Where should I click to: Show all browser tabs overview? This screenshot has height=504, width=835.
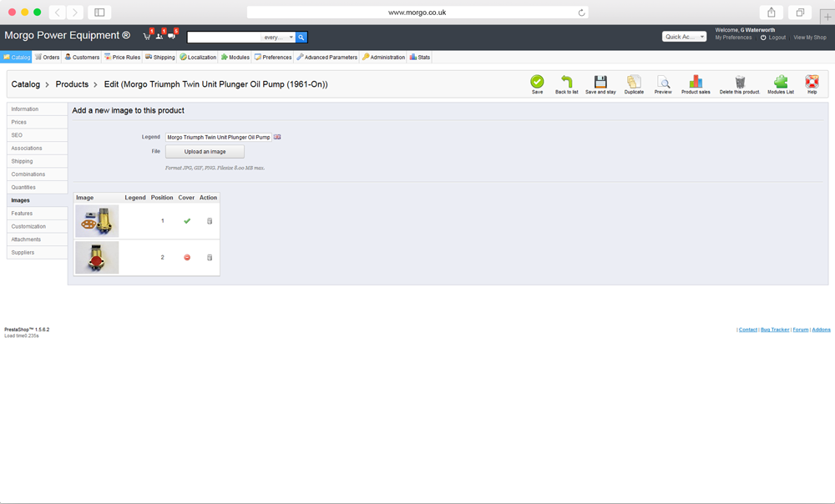[x=800, y=13]
